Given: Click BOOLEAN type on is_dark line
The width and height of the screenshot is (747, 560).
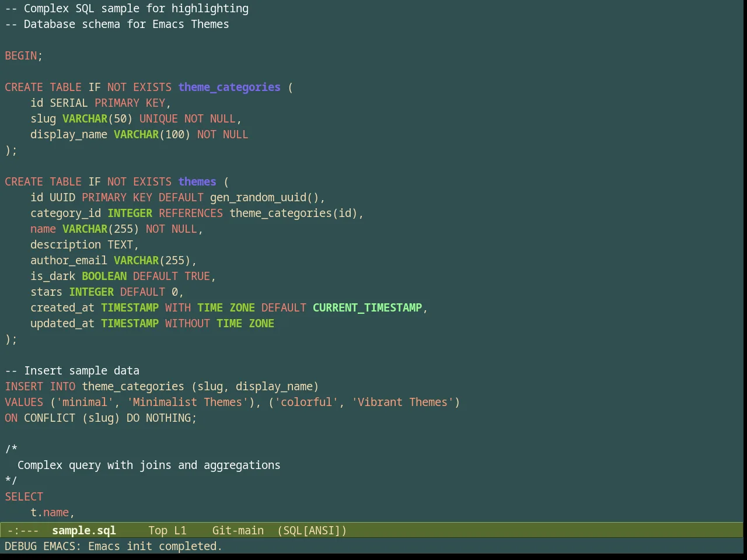Looking at the screenshot, I should tap(104, 276).
